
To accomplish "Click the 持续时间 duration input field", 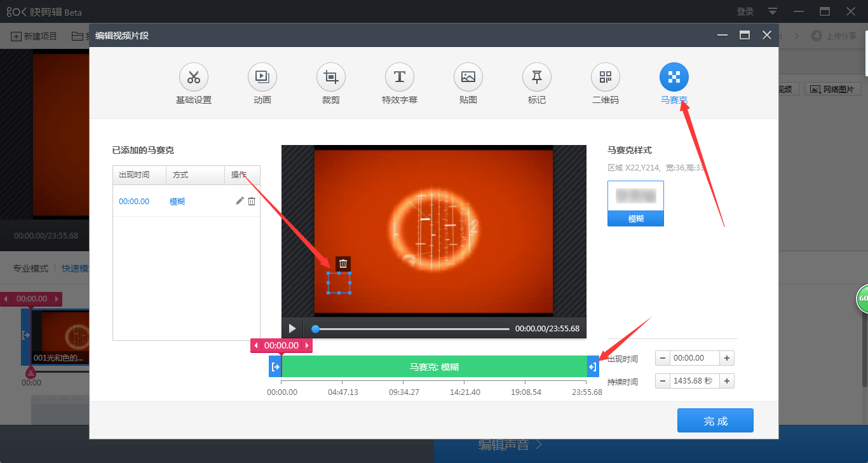I will point(695,382).
